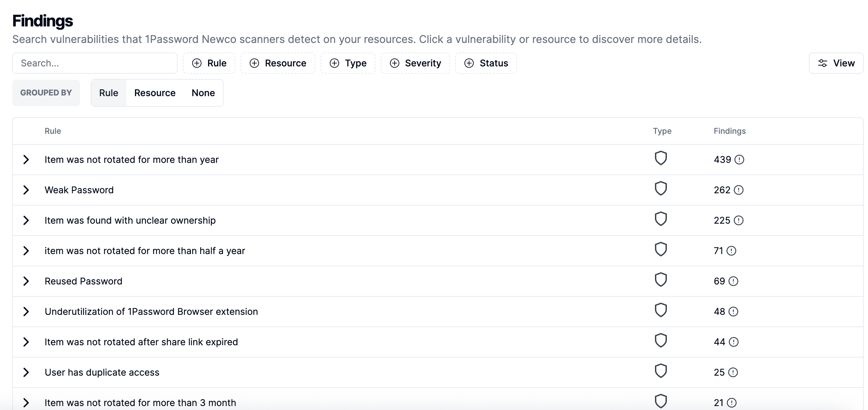Click shield icon for Reused Password rule
The width and height of the screenshot is (868, 410).
click(x=661, y=280)
